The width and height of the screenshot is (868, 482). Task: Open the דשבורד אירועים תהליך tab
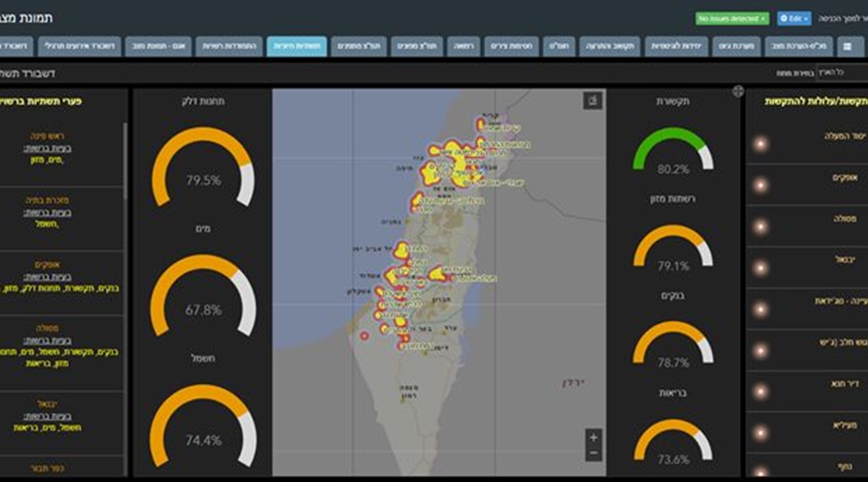click(79, 47)
